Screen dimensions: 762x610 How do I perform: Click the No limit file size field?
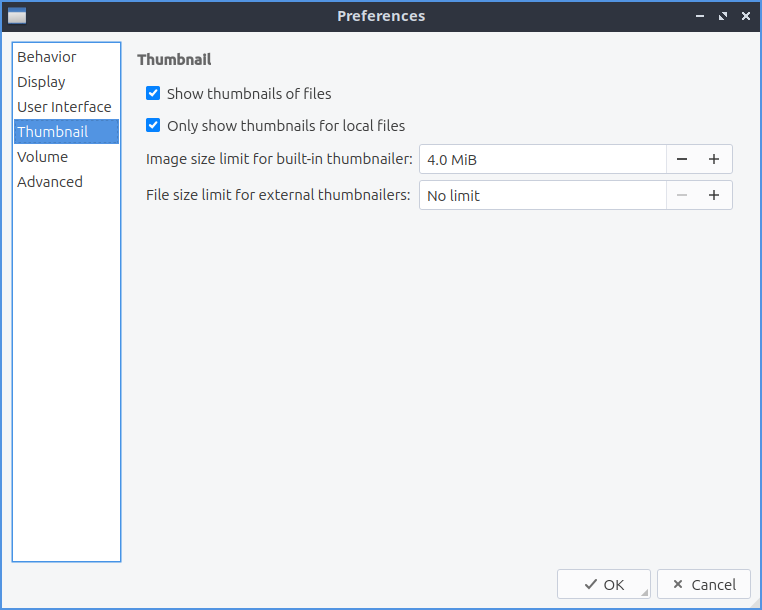coord(542,196)
